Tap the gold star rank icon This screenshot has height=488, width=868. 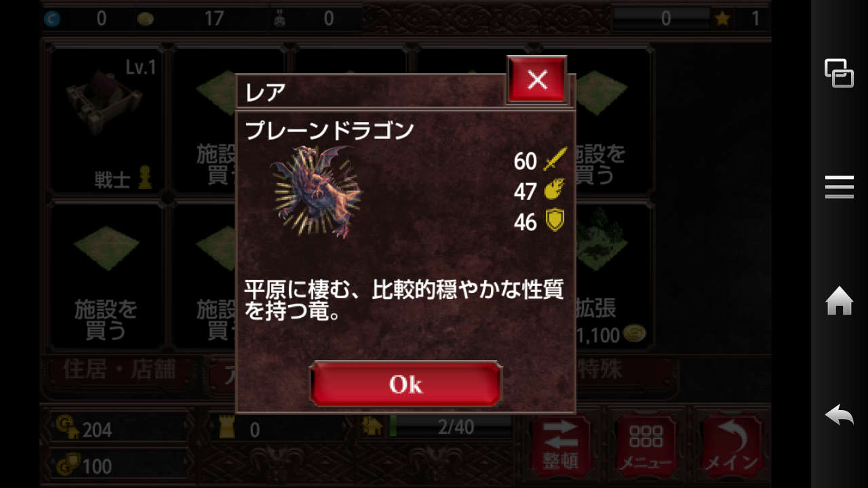coord(723,18)
